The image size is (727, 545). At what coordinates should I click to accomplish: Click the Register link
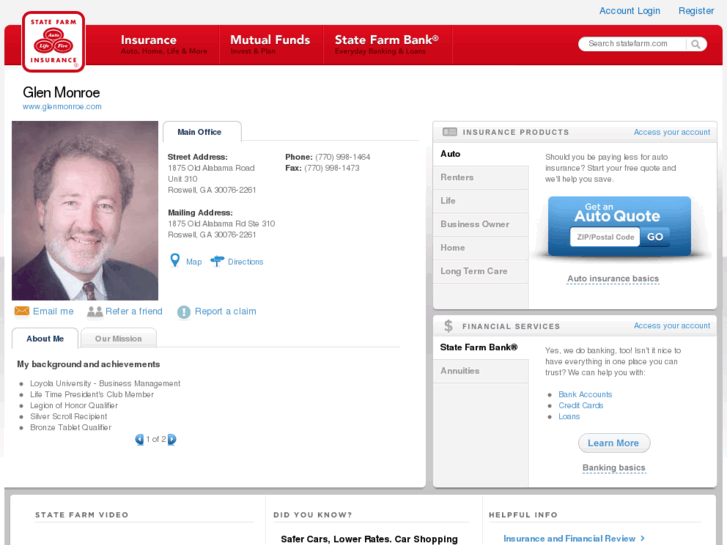click(x=696, y=11)
